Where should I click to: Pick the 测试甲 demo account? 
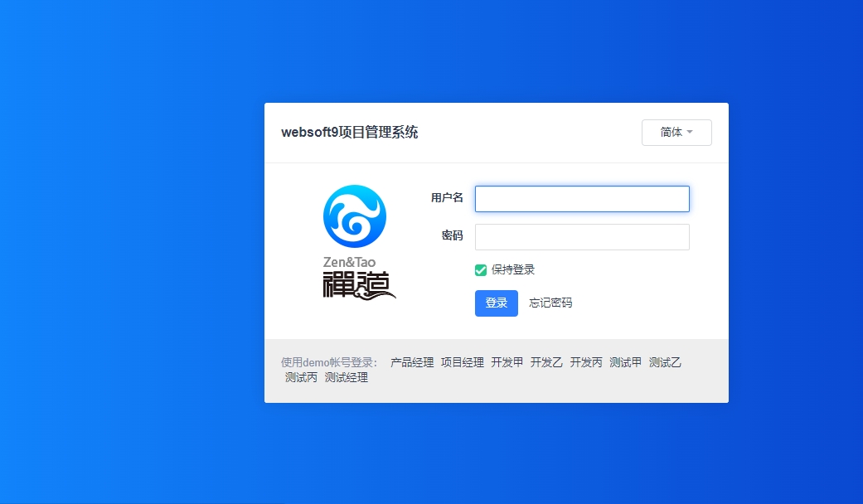pyautogui.click(x=625, y=362)
